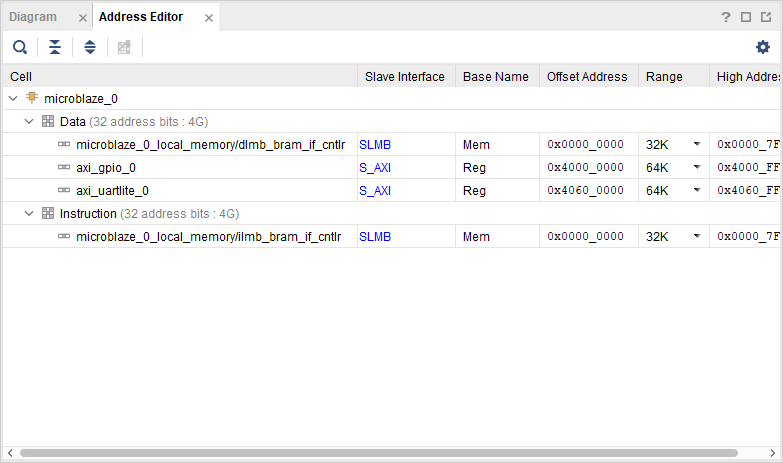Click the Instruction address space grid icon
The height and width of the screenshot is (463, 783).
point(48,213)
